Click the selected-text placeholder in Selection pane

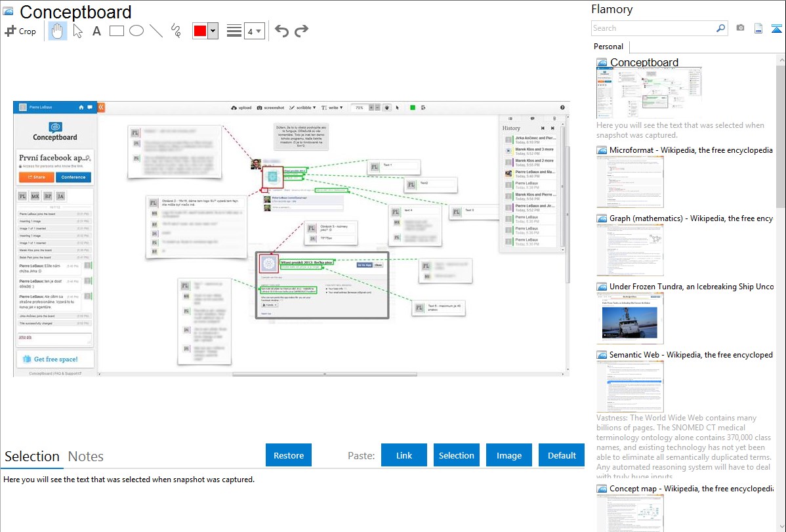click(129, 480)
